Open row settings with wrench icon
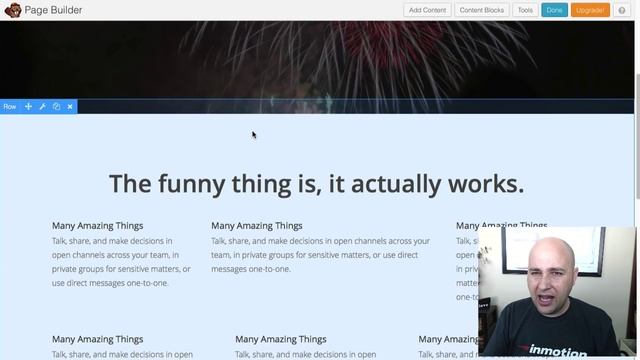The image size is (640, 360). click(x=42, y=107)
